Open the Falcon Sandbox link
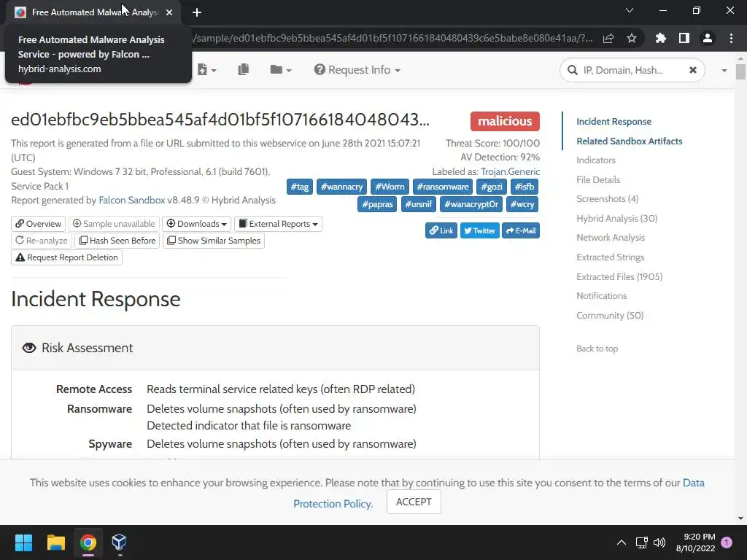The height and width of the screenshot is (560, 747). tap(131, 201)
